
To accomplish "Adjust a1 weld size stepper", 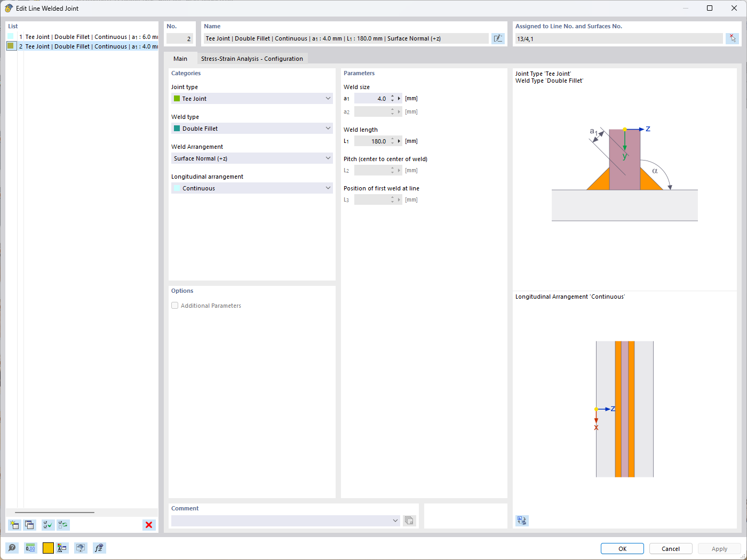I will click(x=392, y=99).
